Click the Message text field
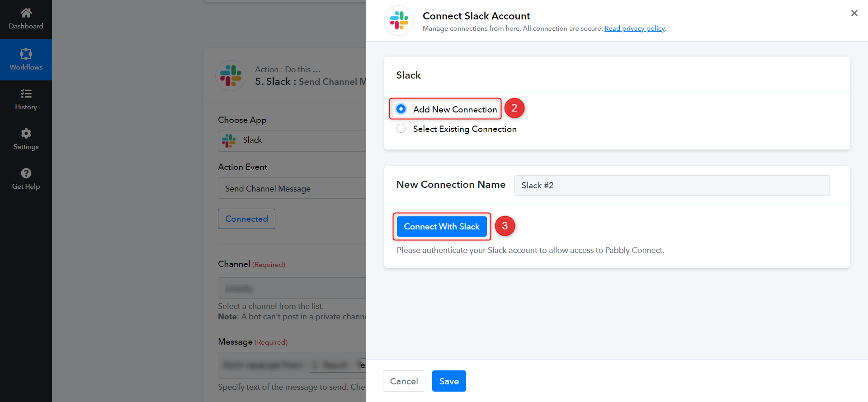The image size is (868, 402). click(x=292, y=365)
